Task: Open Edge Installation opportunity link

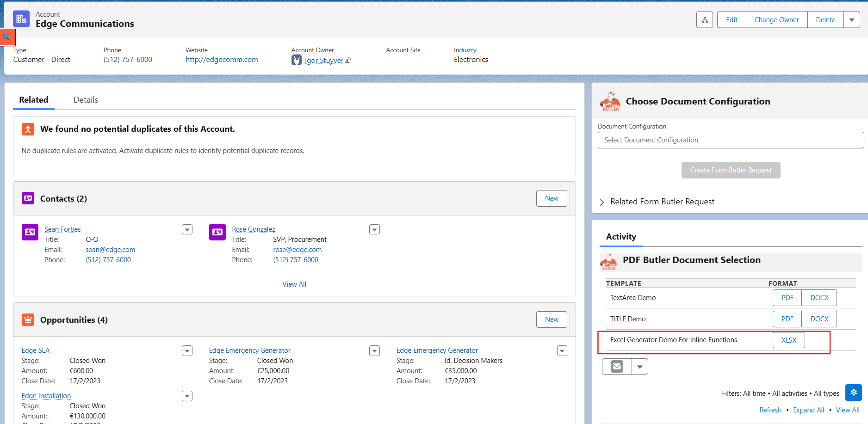Action: click(46, 396)
